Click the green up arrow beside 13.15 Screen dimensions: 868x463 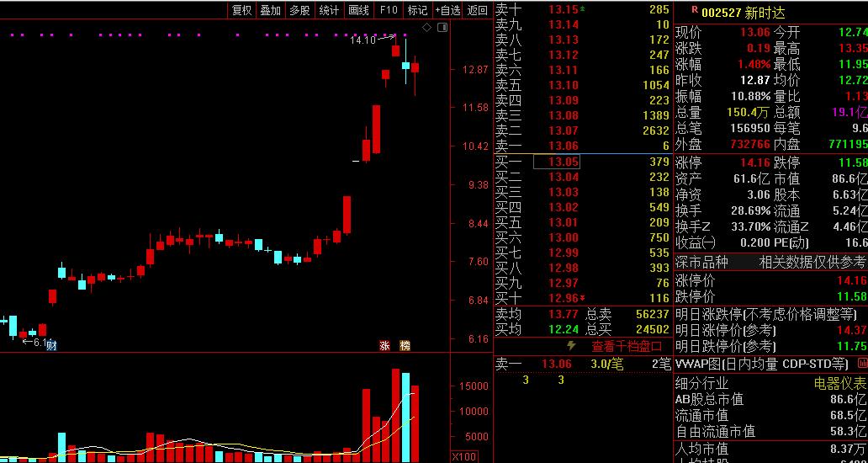[x=582, y=9]
